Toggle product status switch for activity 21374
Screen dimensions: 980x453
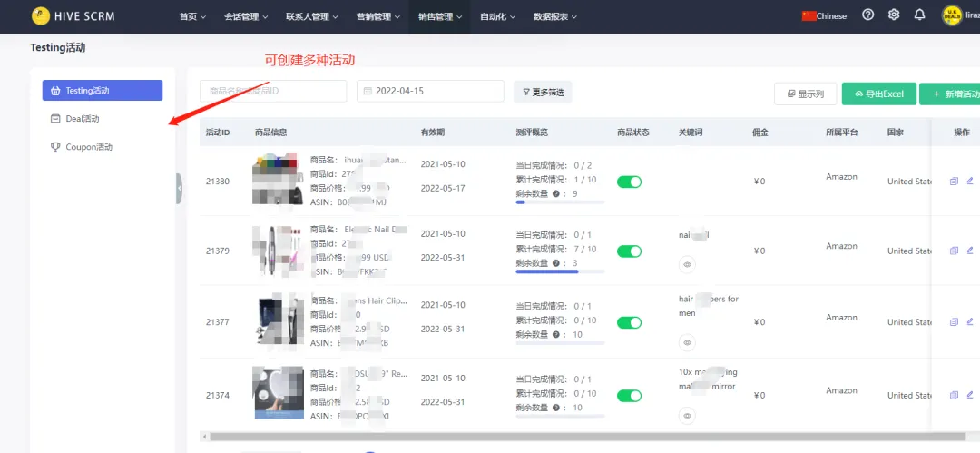pyautogui.click(x=630, y=396)
